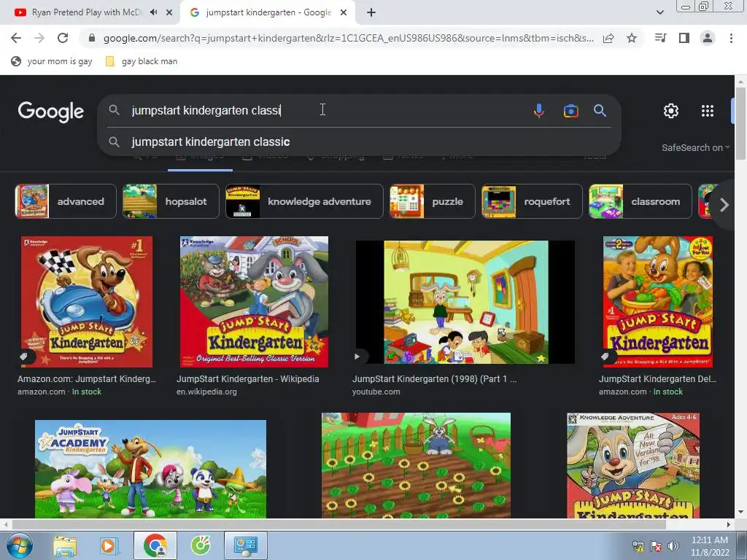Expand the SafeSearch on dropdown
747x560 pixels.
click(x=695, y=147)
